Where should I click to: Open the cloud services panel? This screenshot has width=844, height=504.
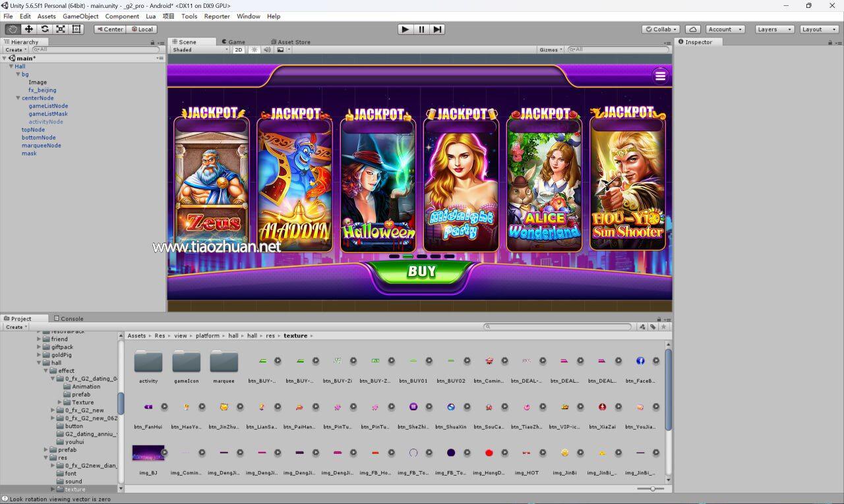[x=692, y=29]
